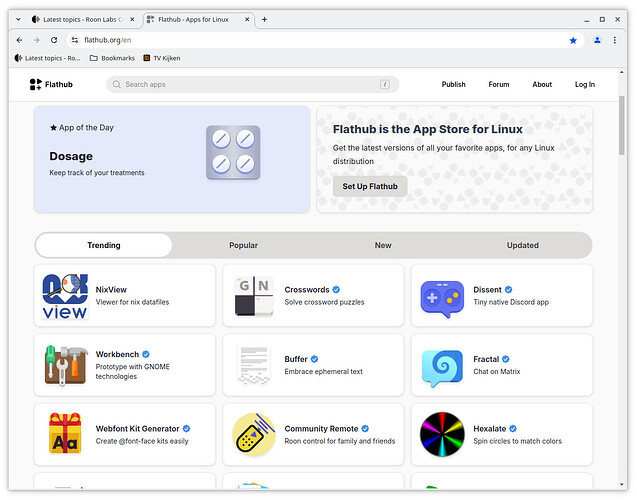Viewport: 637px width, 500px height.
Task: Open the TV Kijken bookmark
Action: (x=162, y=58)
